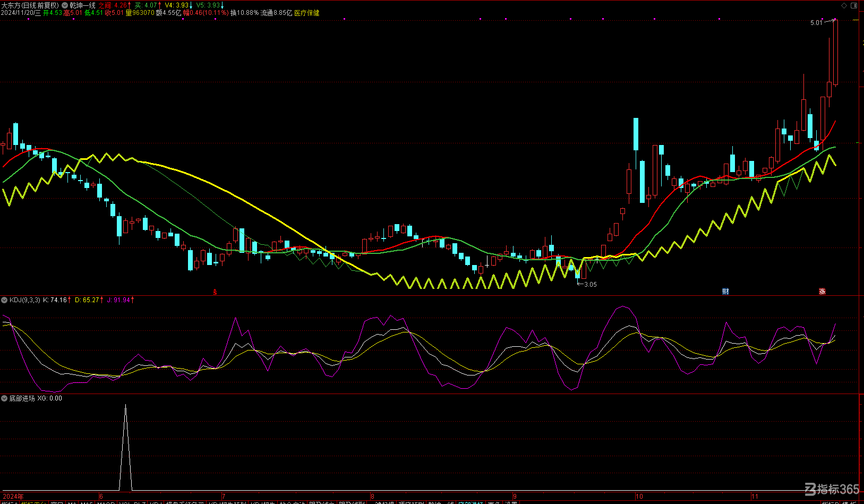Open the KDJ indicator dropdown circle
The image size is (864, 504).
tap(4, 300)
